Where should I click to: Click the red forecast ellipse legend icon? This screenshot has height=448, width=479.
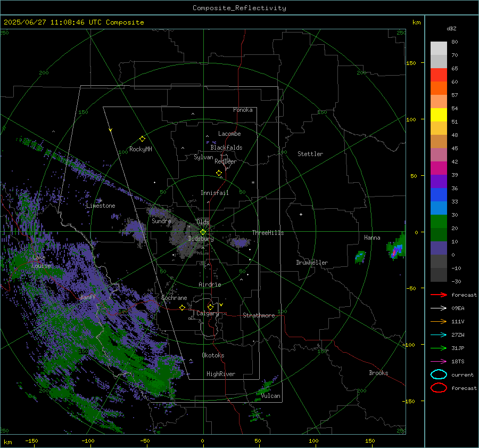(439, 388)
